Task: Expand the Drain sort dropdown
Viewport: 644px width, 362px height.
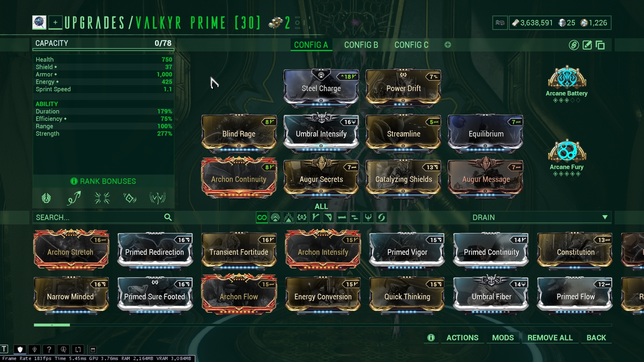Action: (541, 217)
